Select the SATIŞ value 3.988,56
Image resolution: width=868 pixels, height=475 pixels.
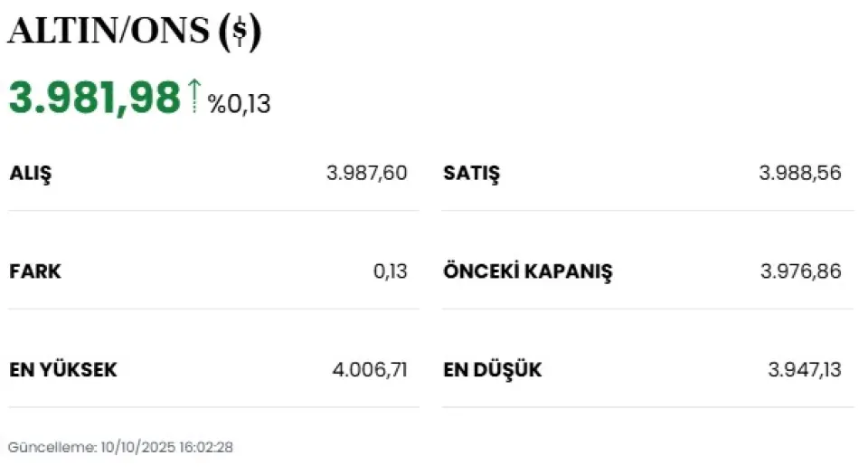pyautogui.click(x=800, y=173)
